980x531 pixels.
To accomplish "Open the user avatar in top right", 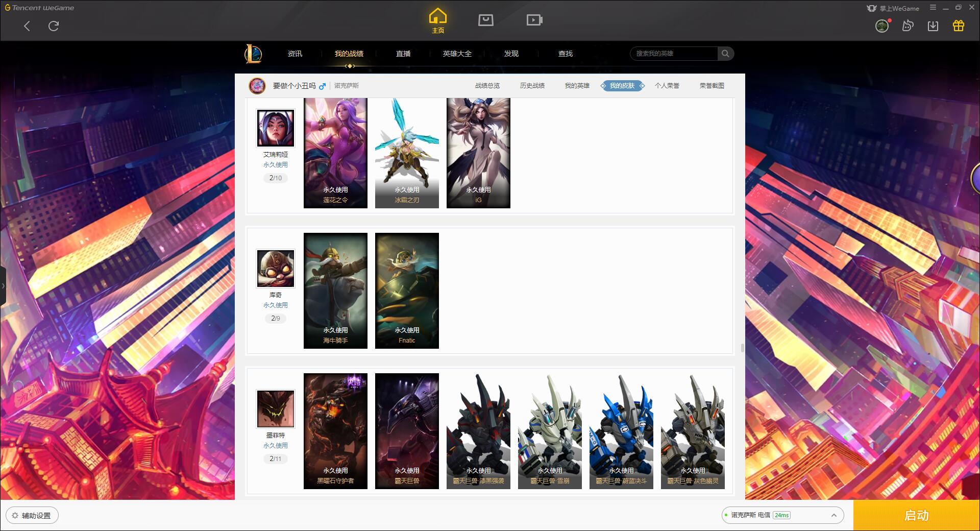I will point(882,26).
